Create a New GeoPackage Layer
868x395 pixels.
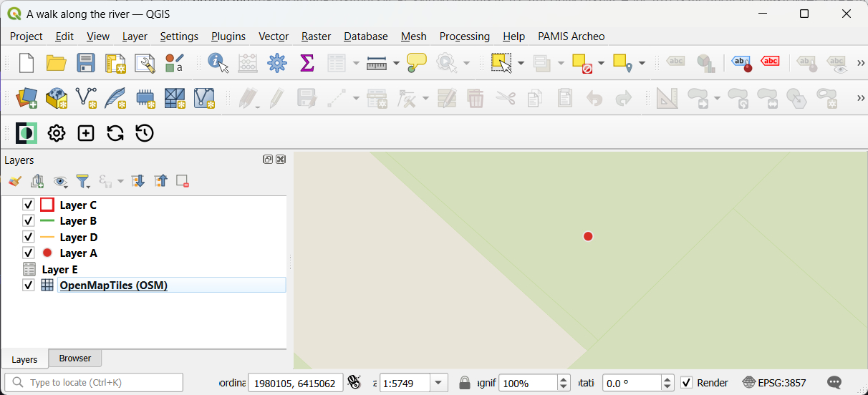point(57,98)
